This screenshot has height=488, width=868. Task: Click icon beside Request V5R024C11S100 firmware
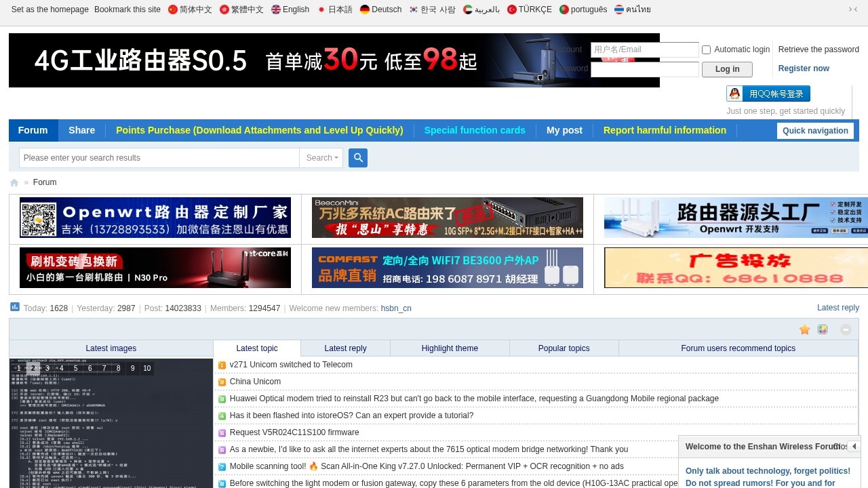(222, 433)
